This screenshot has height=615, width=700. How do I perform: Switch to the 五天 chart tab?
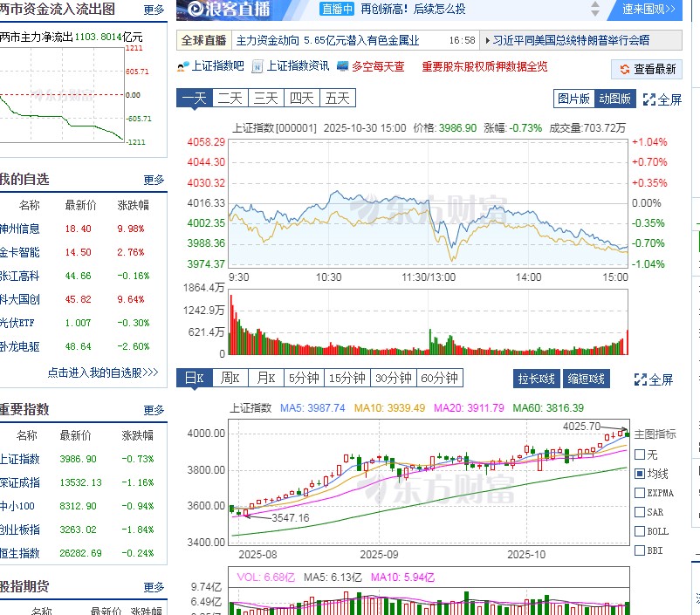337,99
